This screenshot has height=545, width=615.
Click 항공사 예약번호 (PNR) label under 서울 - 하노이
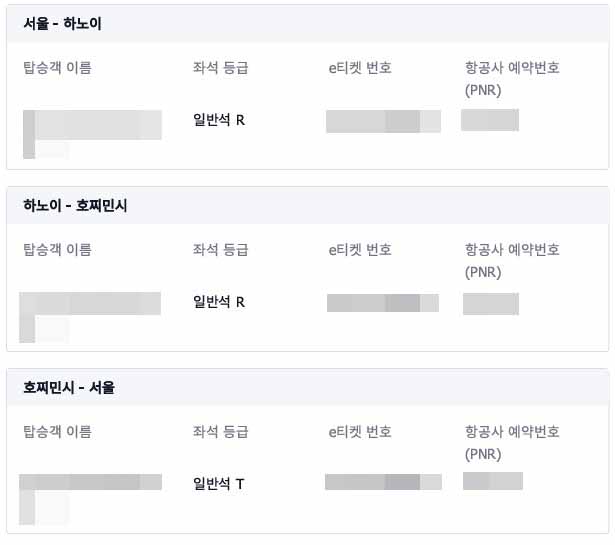pos(512,78)
